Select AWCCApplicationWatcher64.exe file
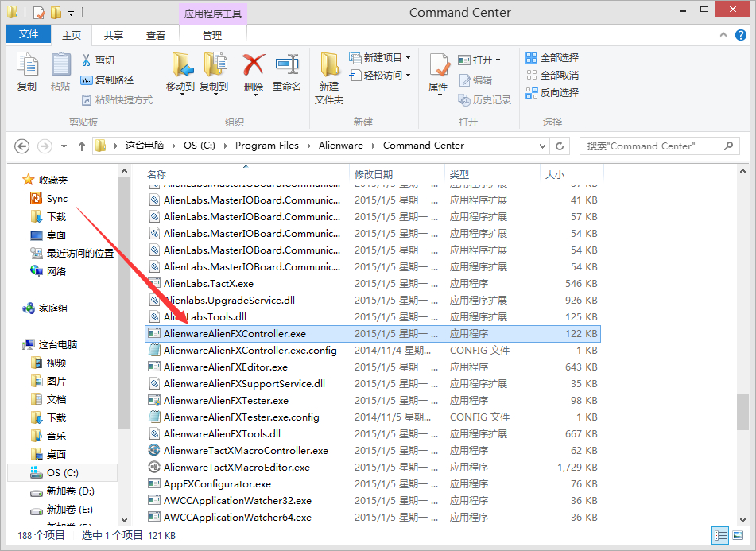This screenshot has height=551, width=756. tap(373, 518)
